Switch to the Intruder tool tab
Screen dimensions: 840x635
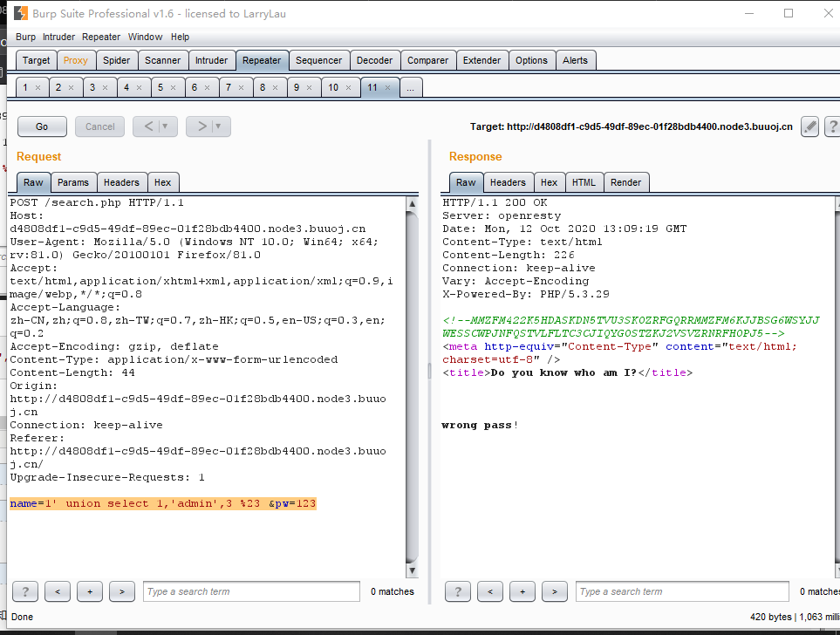point(212,60)
